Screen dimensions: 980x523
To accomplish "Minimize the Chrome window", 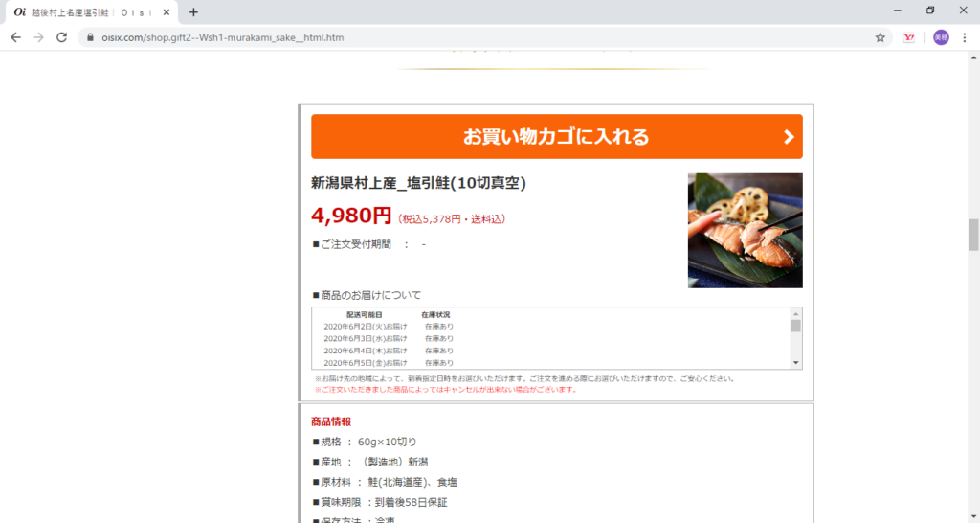I will click(898, 11).
